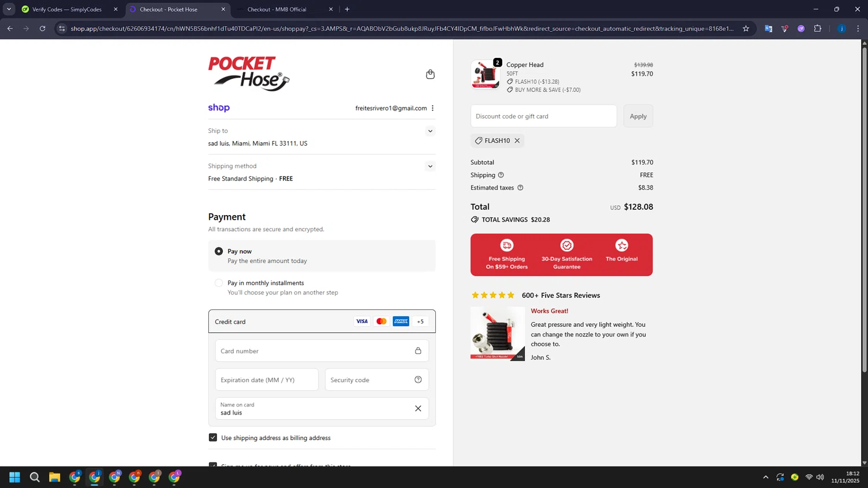The width and height of the screenshot is (868, 488).
Task: Open Chrome three-dot menu
Action: [x=858, y=28]
